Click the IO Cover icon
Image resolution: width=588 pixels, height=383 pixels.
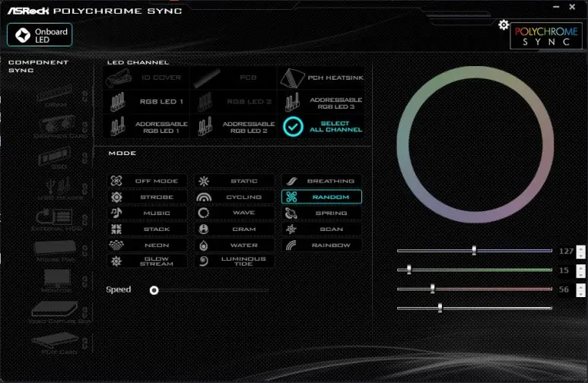pyautogui.click(x=119, y=78)
